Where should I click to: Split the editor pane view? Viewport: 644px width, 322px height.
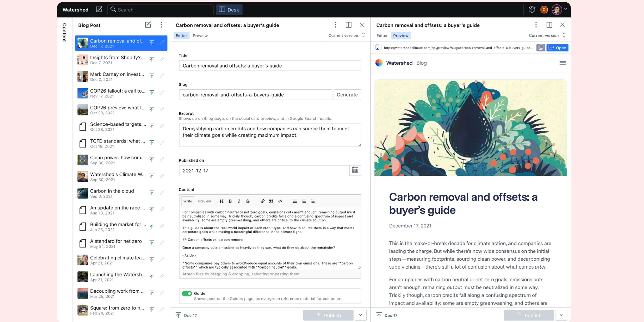(x=348, y=25)
